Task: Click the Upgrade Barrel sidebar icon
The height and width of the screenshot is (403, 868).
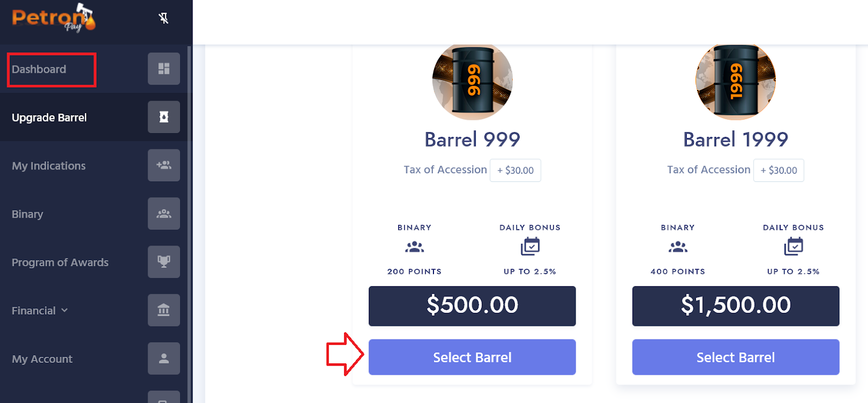Action: (x=164, y=117)
